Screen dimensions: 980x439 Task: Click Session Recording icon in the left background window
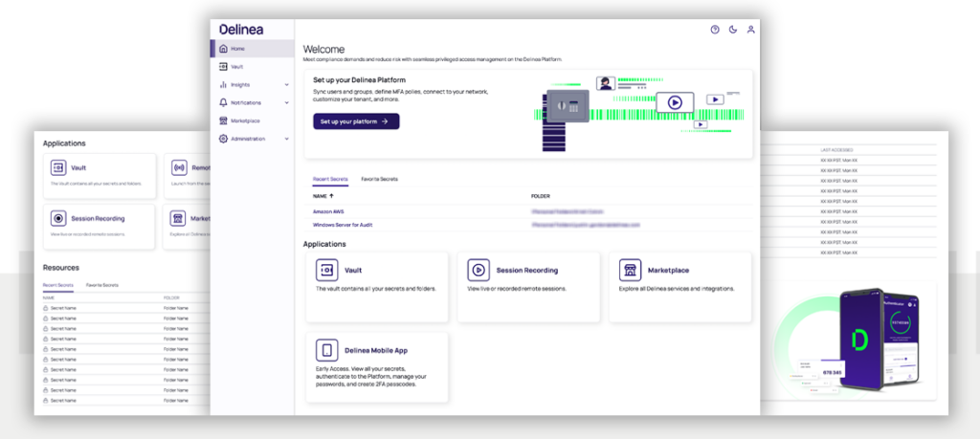[58, 219]
